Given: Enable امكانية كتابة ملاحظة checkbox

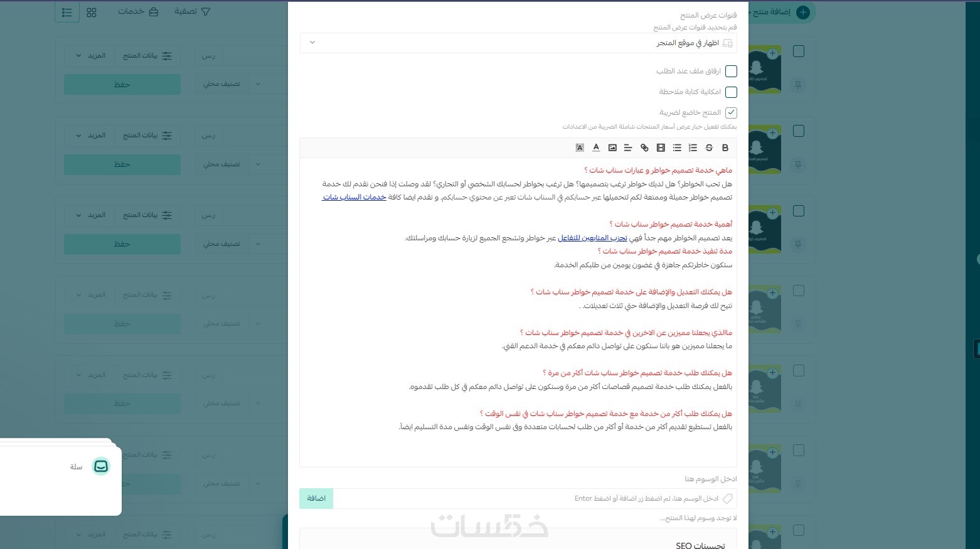Looking at the screenshot, I should [731, 92].
